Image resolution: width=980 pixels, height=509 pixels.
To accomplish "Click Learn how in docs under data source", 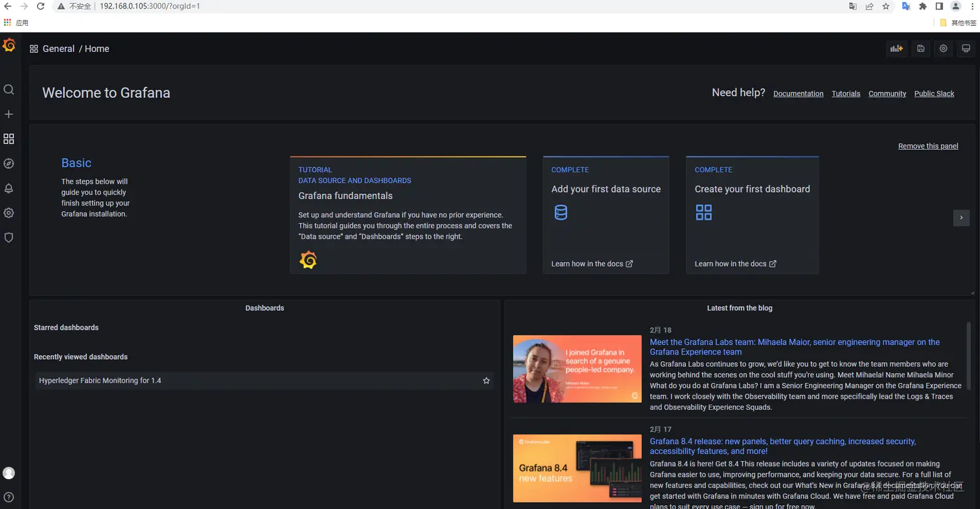I will [x=592, y=264].
